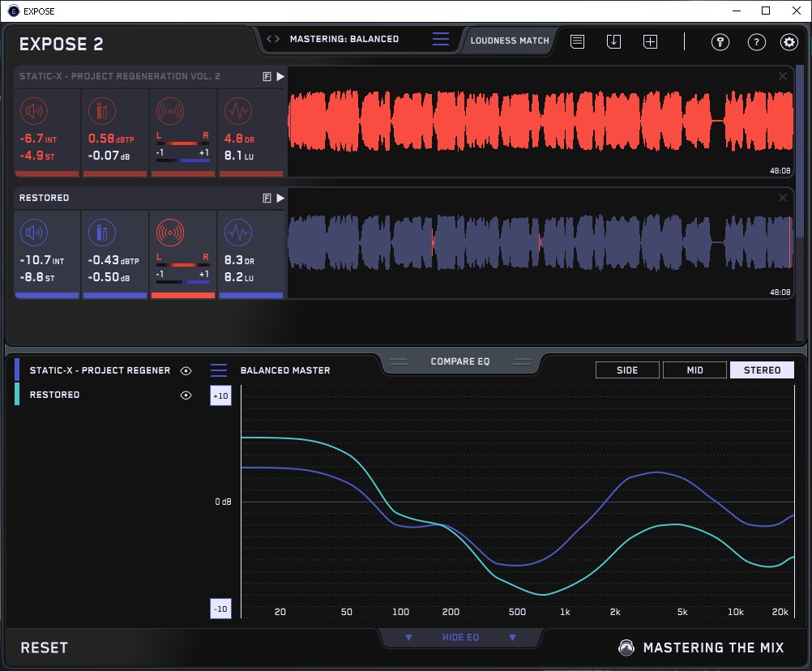Viewport: 812px width, 671px height.
Task: Click the Static-X track file icon
Action: [x=267, y=77]
